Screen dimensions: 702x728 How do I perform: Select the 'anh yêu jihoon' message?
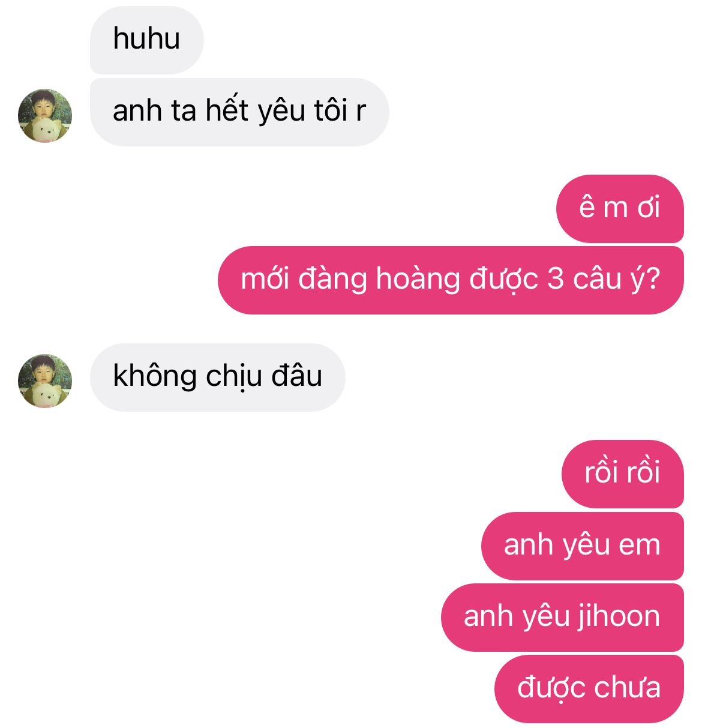click(562, 618)
